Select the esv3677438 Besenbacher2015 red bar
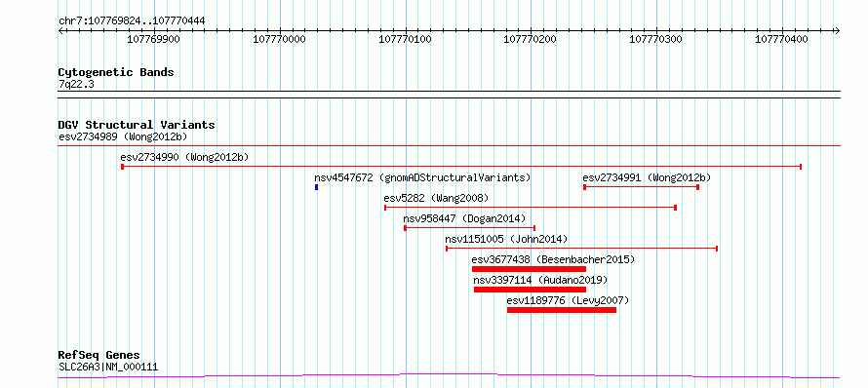 coord(529,269)
